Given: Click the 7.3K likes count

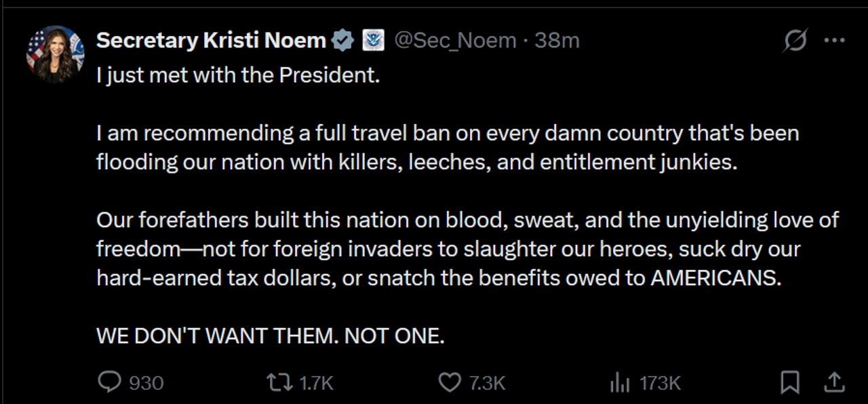Looking at the screenshot, I should tap(487, 383).
